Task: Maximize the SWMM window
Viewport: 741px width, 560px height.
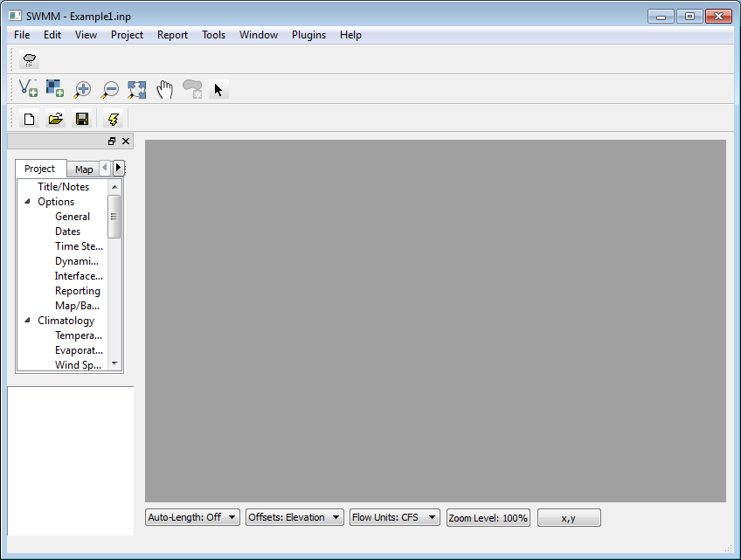Action: [x=689, y=17]
